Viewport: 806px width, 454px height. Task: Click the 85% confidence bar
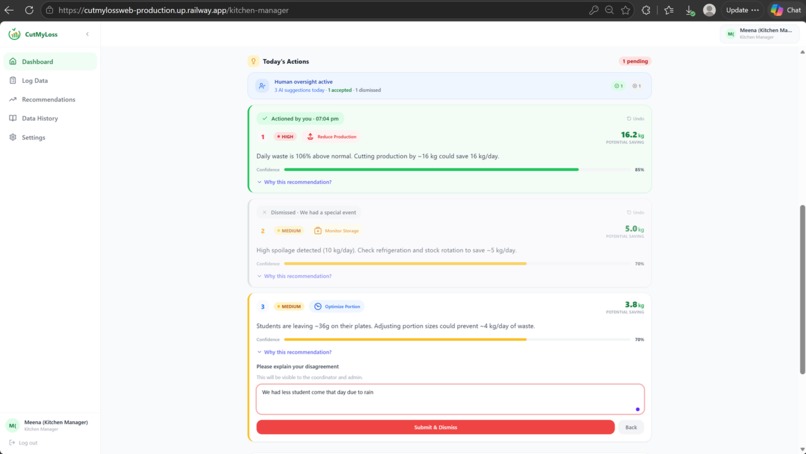[x=457, y=170]
